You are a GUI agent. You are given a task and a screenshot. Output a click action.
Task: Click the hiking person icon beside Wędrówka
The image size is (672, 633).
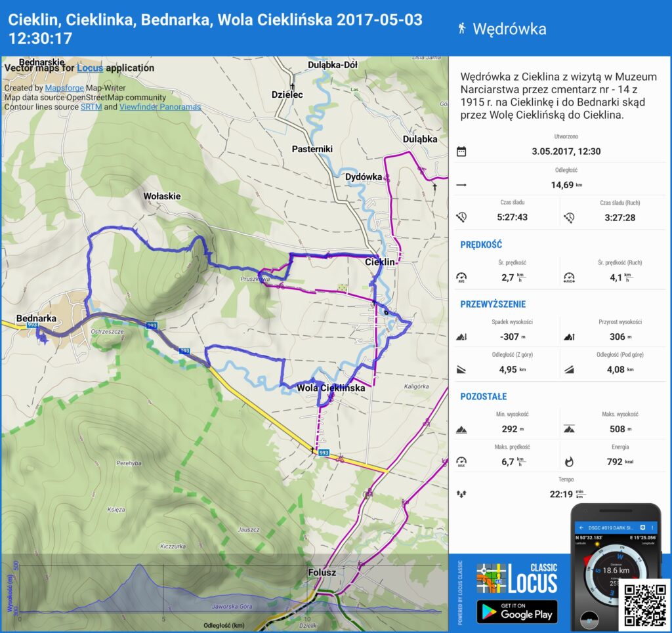point(462,28)
